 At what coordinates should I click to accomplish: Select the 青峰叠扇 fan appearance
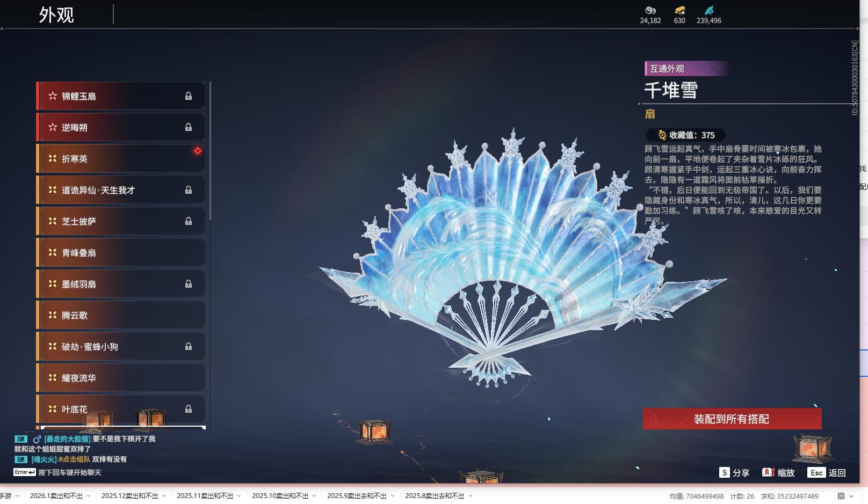121,252
